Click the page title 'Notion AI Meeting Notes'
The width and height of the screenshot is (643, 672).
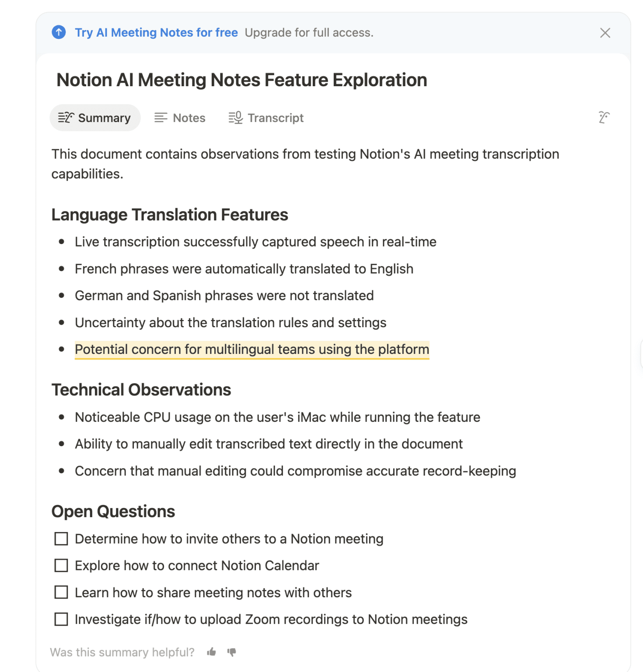tap(241, 80)
